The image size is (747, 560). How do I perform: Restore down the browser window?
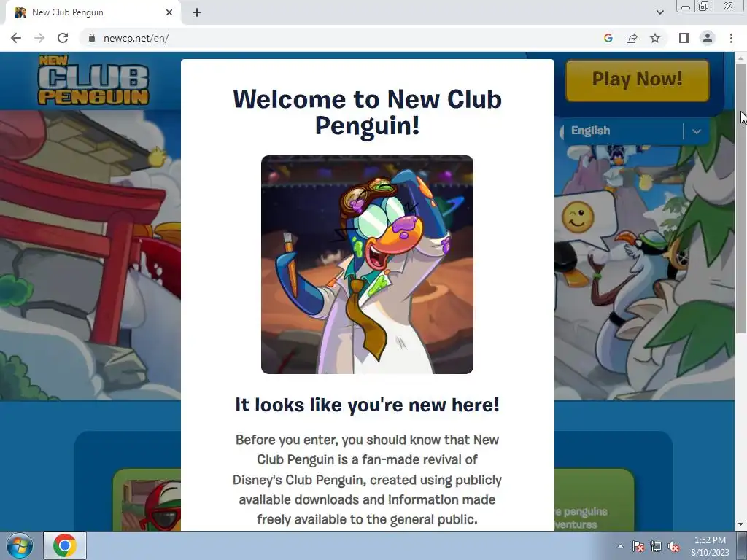tap(703, 6)
